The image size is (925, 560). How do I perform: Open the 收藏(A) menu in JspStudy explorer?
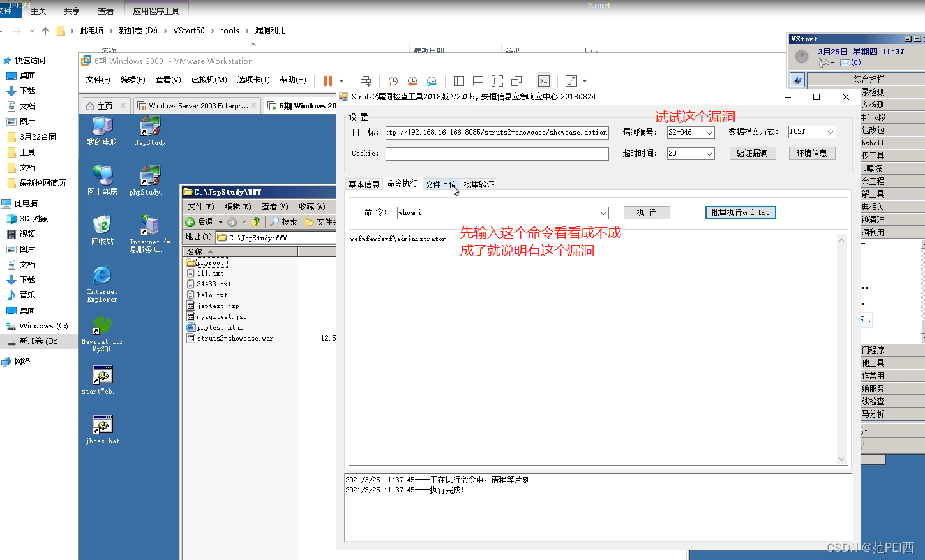[x=312, y=207]
